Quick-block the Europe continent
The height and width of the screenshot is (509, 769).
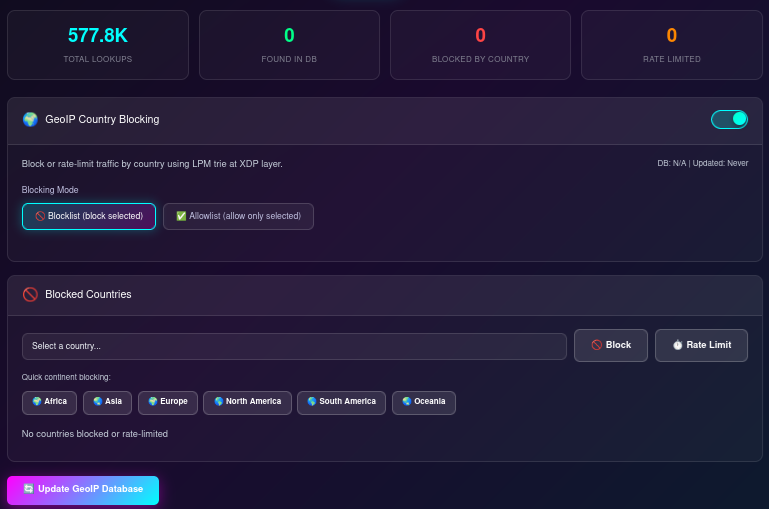pyautogui.click(x=168, y=402)
